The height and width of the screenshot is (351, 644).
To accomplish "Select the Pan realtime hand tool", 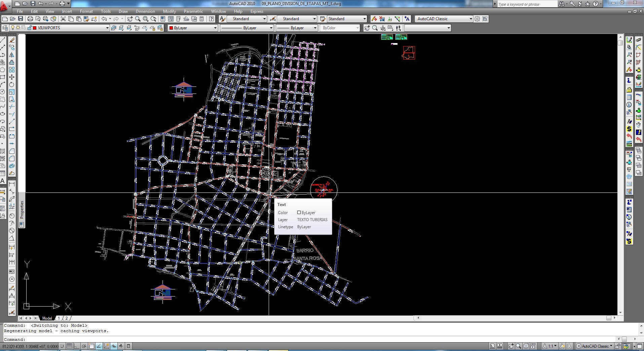I will pyautogui.click(x=130, y=19).
